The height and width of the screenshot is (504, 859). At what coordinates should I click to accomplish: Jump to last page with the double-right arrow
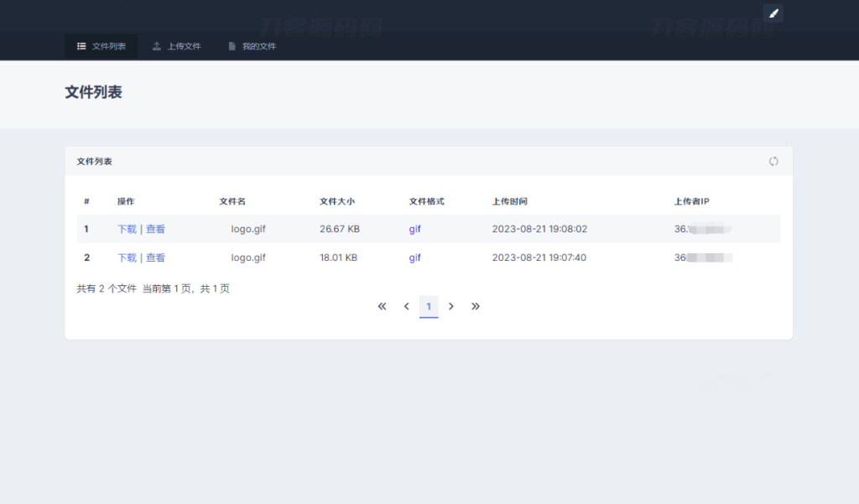tap(476, 307)
